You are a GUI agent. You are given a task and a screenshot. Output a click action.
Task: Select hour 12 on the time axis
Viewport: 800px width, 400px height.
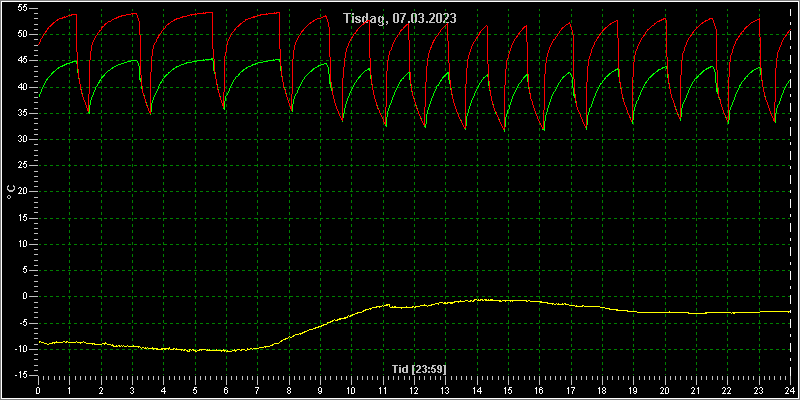tap(414, 391)
